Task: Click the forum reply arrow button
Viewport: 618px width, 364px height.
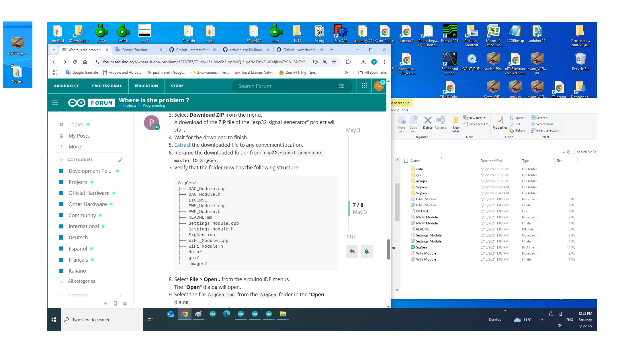Action: point(352,252)
